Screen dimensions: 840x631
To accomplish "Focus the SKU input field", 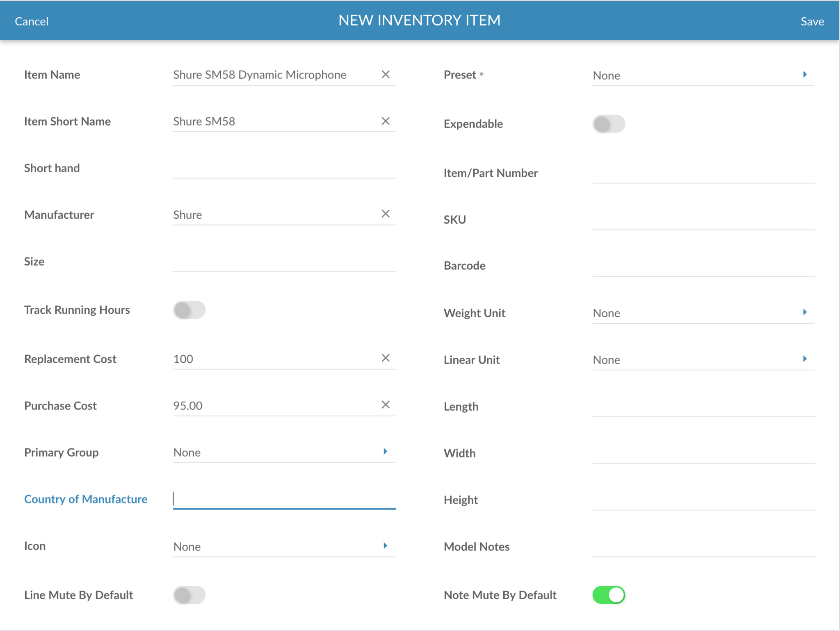I will pos(703,220).
